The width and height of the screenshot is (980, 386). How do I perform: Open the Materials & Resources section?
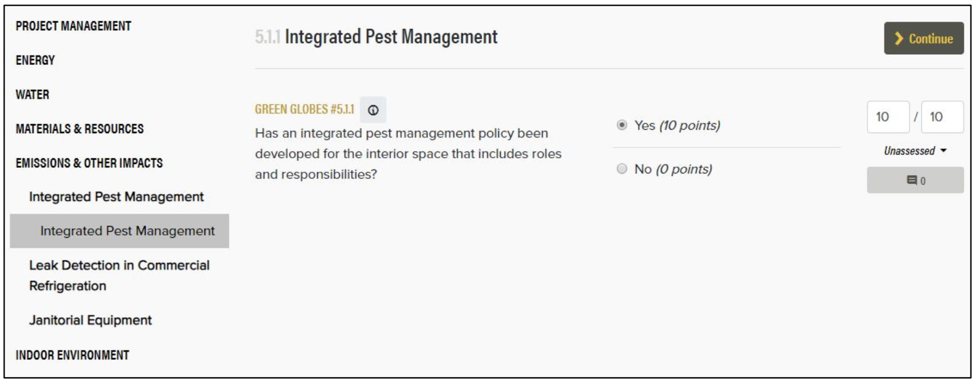(80, 129)
